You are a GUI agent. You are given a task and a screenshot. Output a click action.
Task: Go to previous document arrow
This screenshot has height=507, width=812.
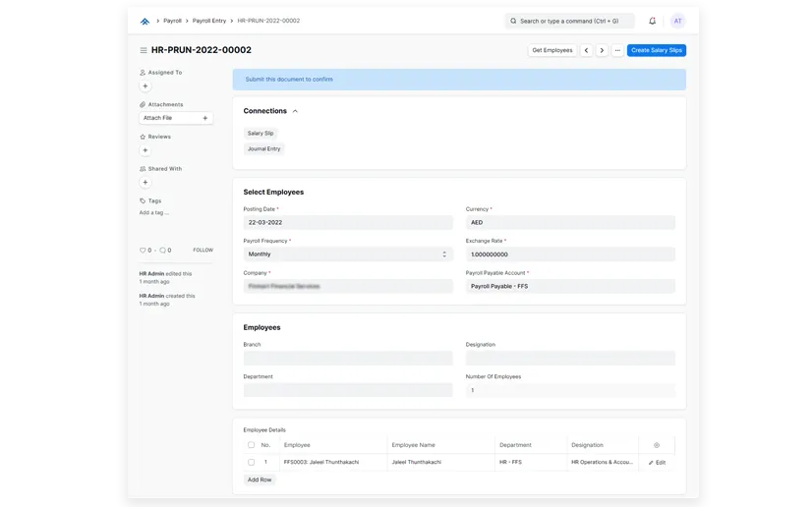586,50
